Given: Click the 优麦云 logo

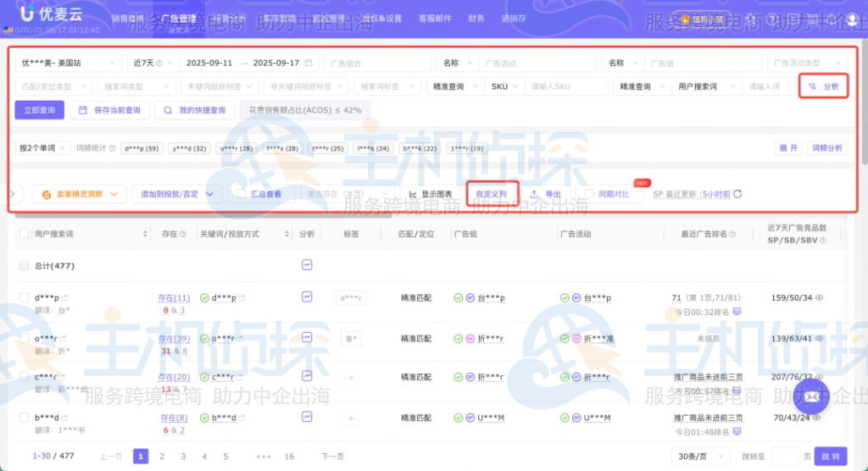Looking at the screenshot, I should [x=52, y=14].
